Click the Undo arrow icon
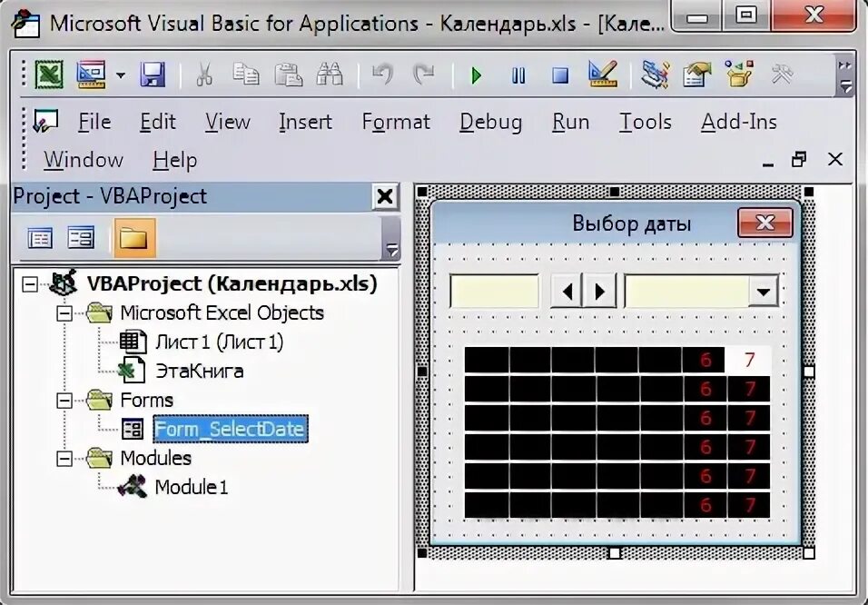This screenshot has width=868, height=605. pos(382,74)
